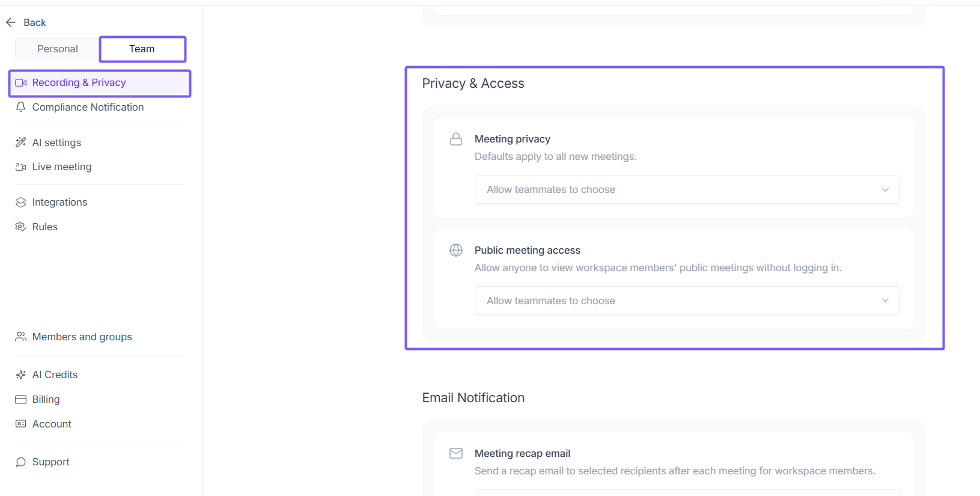Switch to the Personal tab
The height and width of the screenshot is (496, 980).
[x=58, y=49]
